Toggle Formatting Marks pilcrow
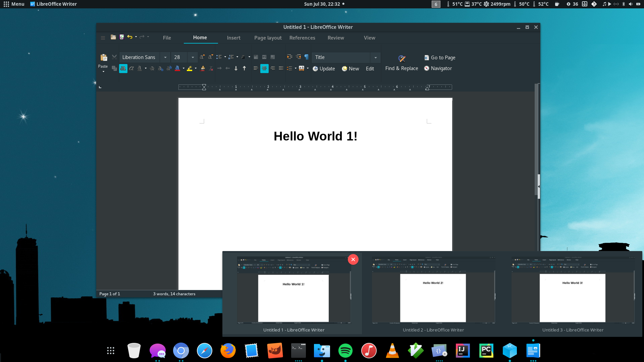Viewport: 644px width, 362px height. click(x=306, y=57)
